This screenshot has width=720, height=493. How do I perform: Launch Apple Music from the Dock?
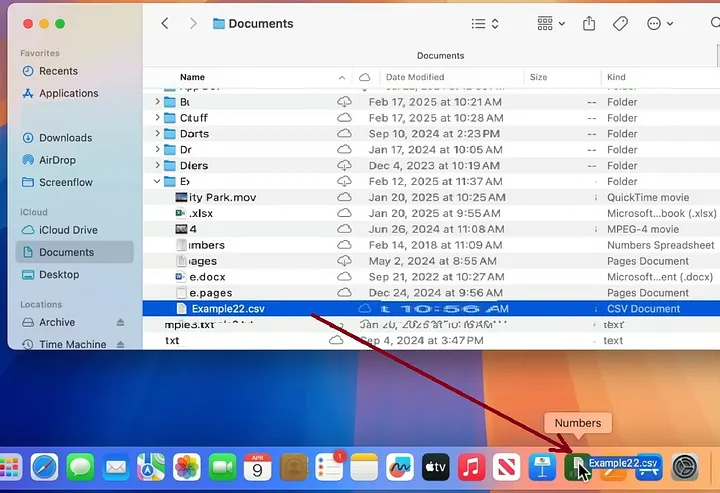click(471, 466)
